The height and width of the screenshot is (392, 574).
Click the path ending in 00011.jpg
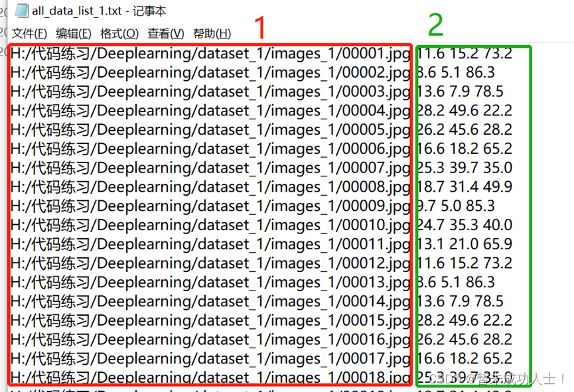pos(210,244)
